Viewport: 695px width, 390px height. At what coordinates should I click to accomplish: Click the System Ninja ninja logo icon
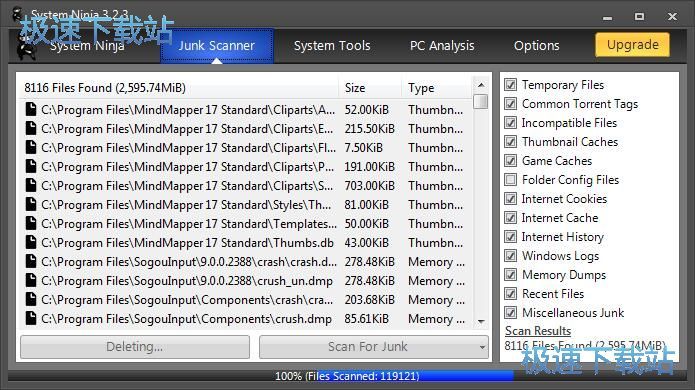pos(26,47)
